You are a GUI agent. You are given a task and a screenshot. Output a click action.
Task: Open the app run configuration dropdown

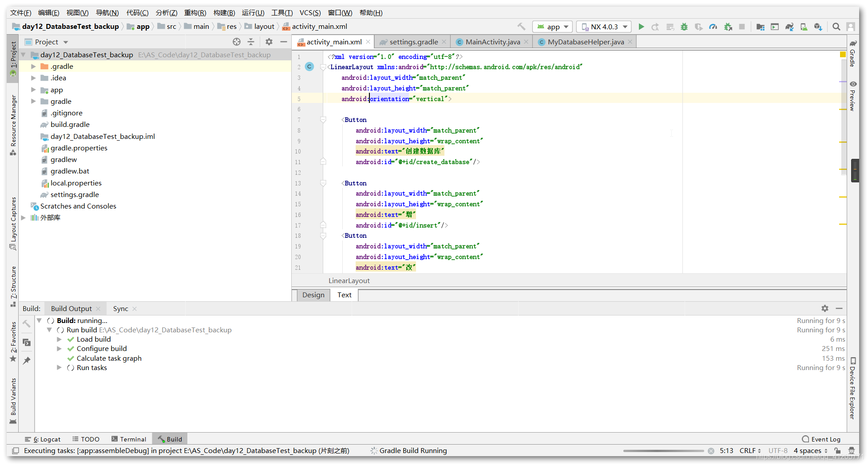[552, 27]
